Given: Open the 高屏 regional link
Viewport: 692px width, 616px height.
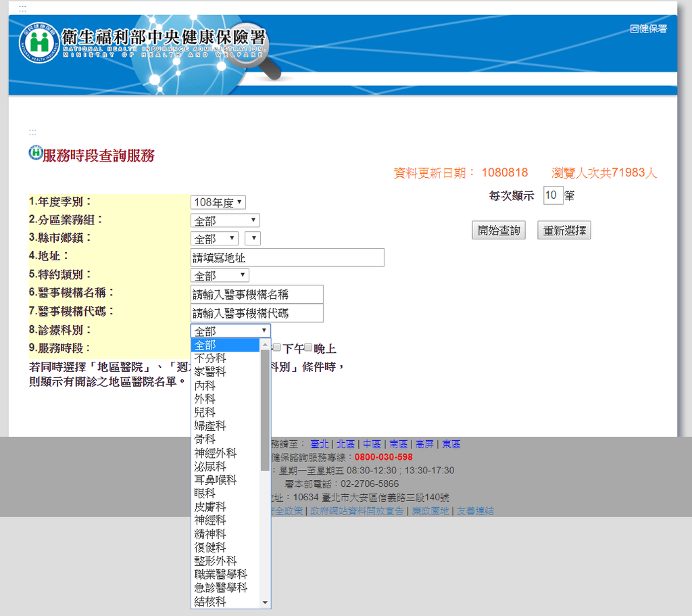Looking at the screenshot, I should (x=424, y=444).
